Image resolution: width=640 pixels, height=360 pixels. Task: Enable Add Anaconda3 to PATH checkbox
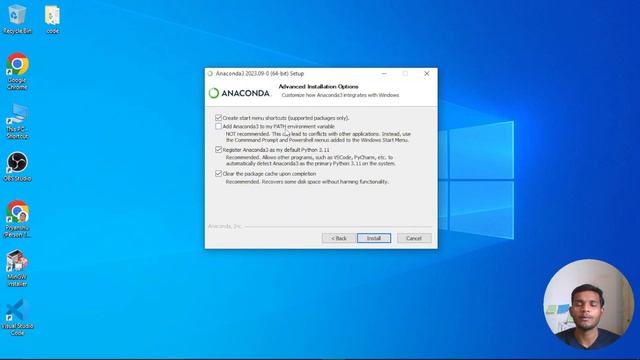coord(218,127)
